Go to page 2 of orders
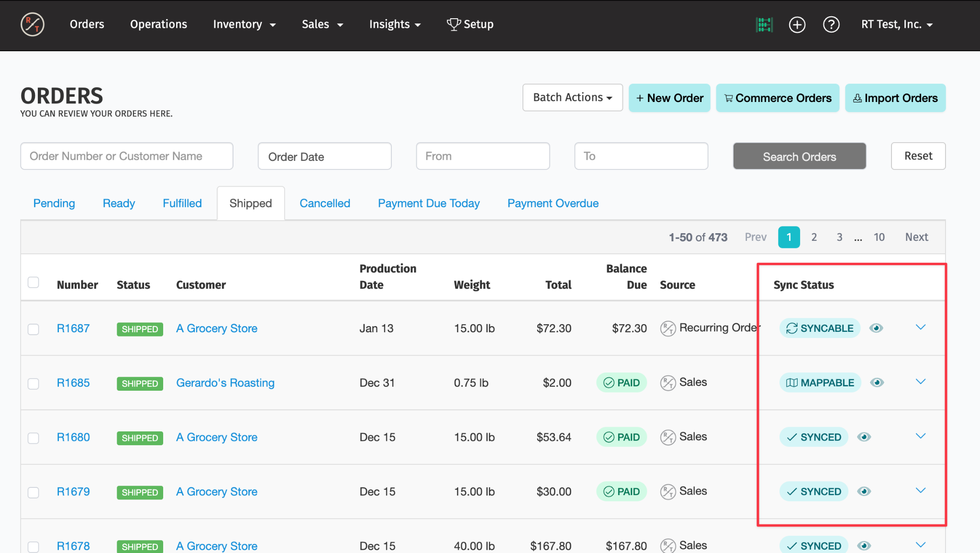The height and width of the screenshot is (553, 980). click(814, 237)
